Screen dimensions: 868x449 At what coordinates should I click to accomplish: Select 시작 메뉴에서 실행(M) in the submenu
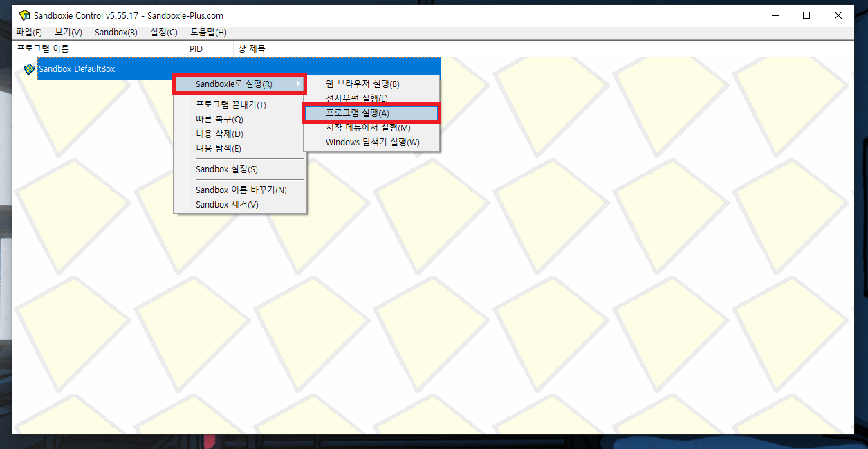click(x=371, y=128)
